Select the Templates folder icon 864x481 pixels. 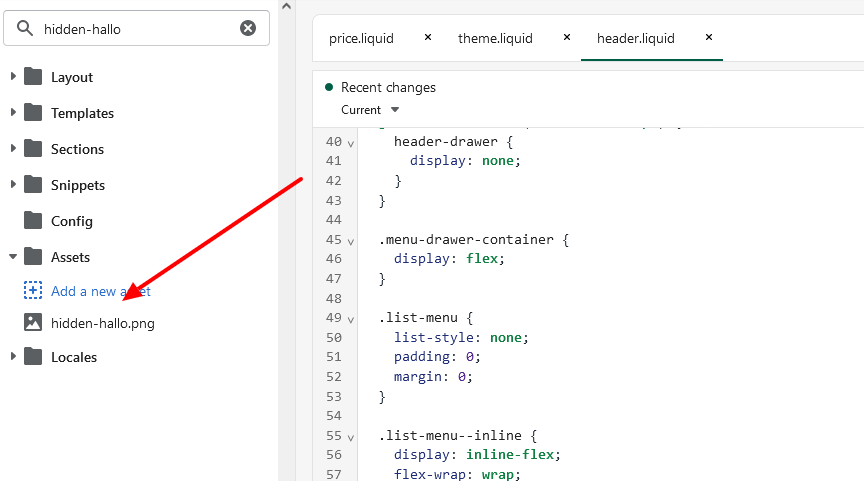33,112
